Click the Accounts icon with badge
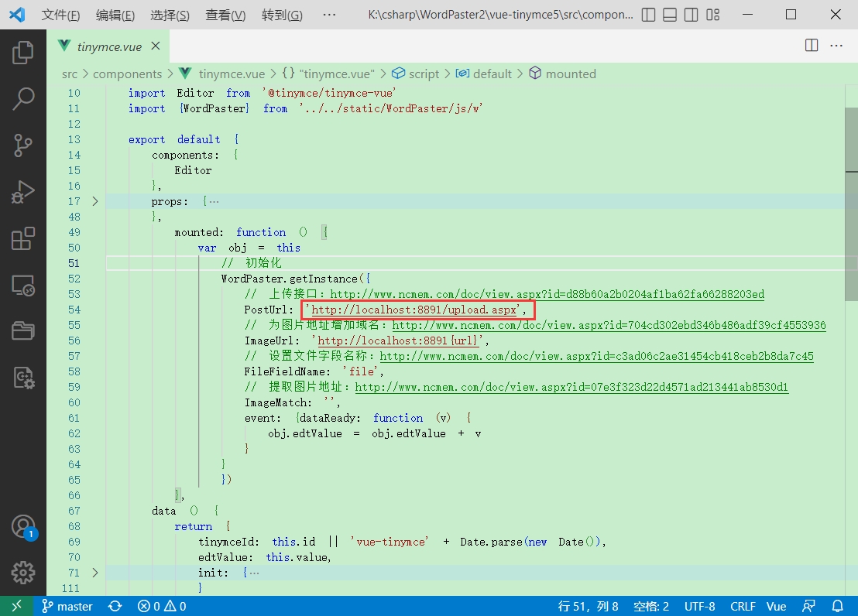Screen dimensions: 858x616 (x=23, y=527)
